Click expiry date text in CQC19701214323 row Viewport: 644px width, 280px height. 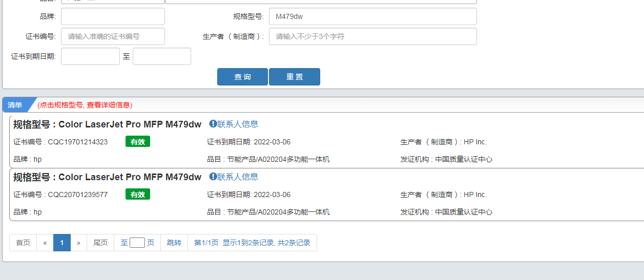click(x=248, y=142)
